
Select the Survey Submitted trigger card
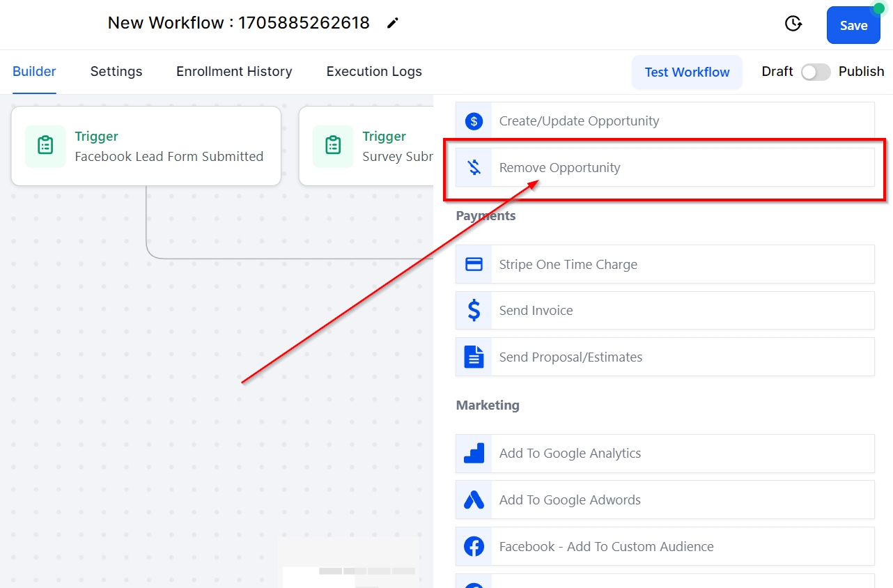click(367, 146)
